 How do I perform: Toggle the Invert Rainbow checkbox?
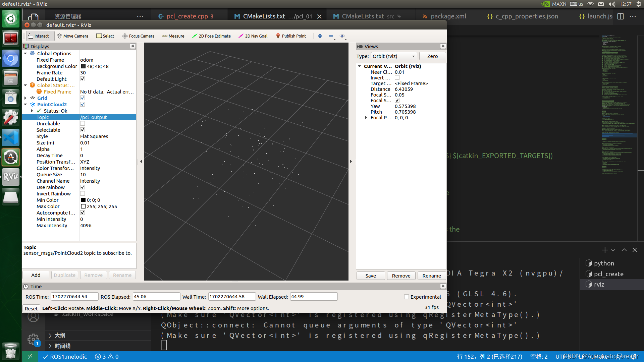point(83,194)
